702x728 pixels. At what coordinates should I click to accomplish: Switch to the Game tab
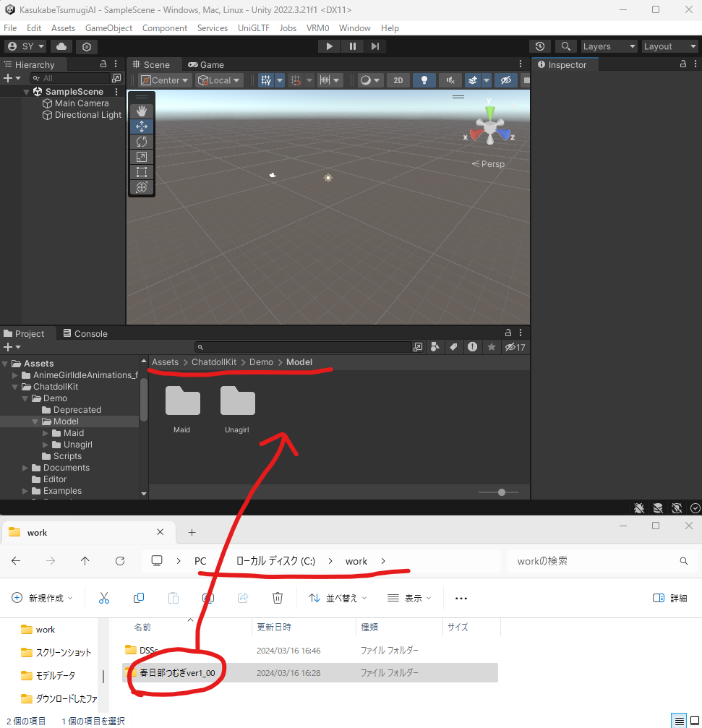coord(206,64)
